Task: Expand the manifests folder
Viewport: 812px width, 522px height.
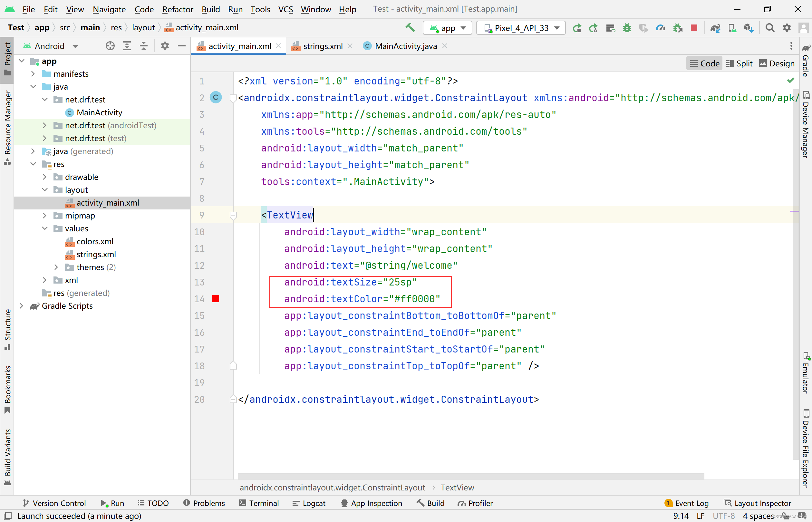Action: (x=33, y=73)
